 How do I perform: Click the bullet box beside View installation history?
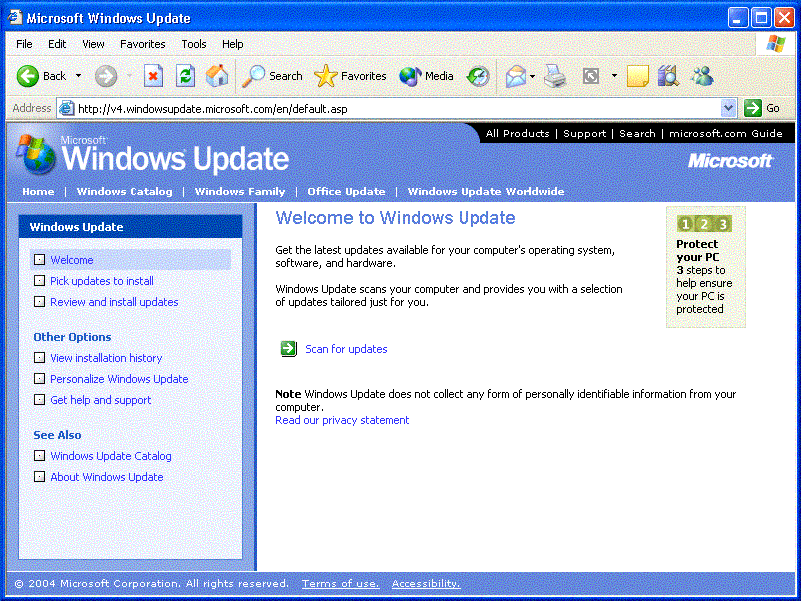coord(39,358)
